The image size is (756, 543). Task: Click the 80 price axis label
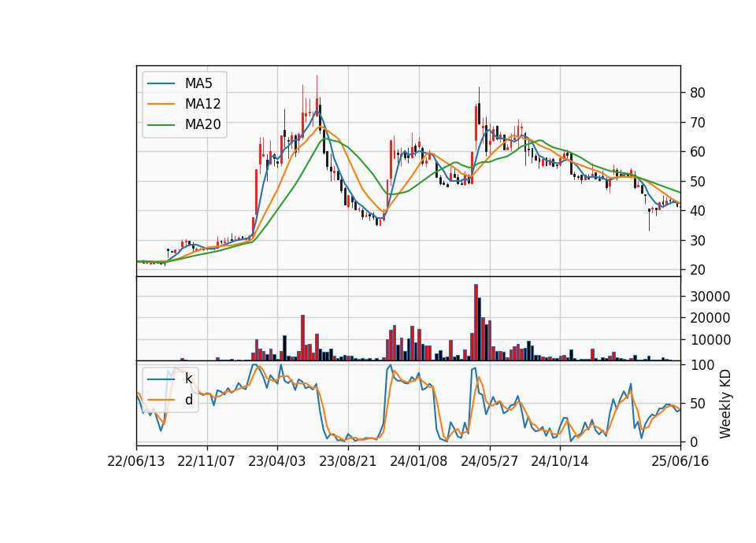[697, 93]
